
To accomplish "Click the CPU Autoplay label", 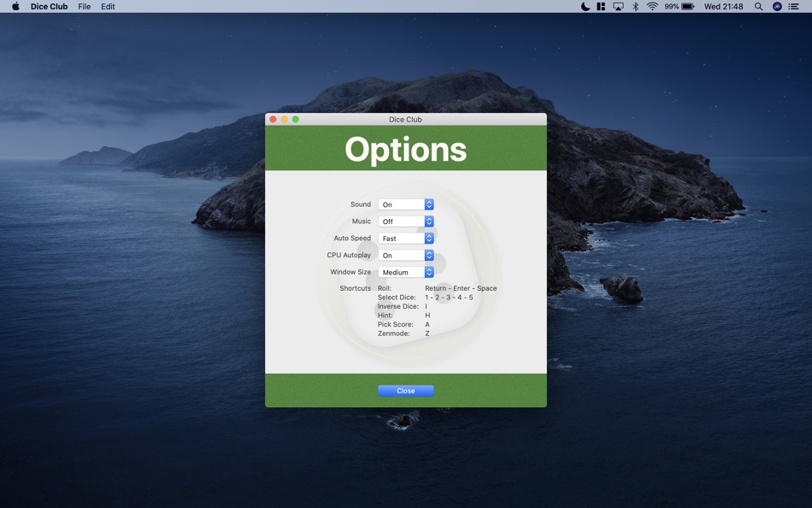I will (x=349, y=255).
